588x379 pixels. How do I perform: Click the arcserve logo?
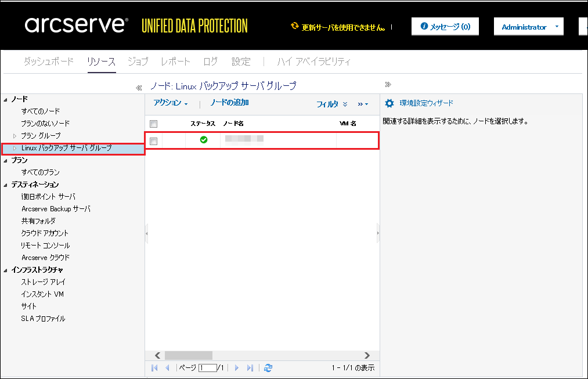click(77, 25)
